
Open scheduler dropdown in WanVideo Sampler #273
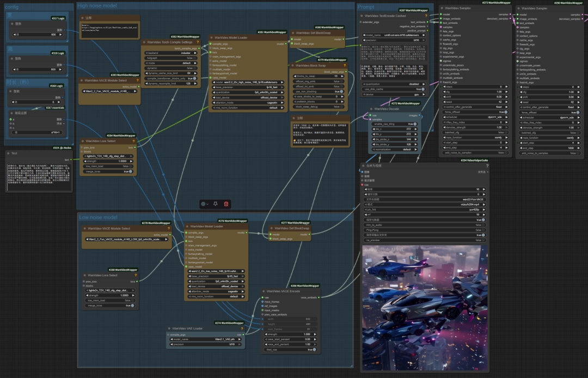click(475, 117)
